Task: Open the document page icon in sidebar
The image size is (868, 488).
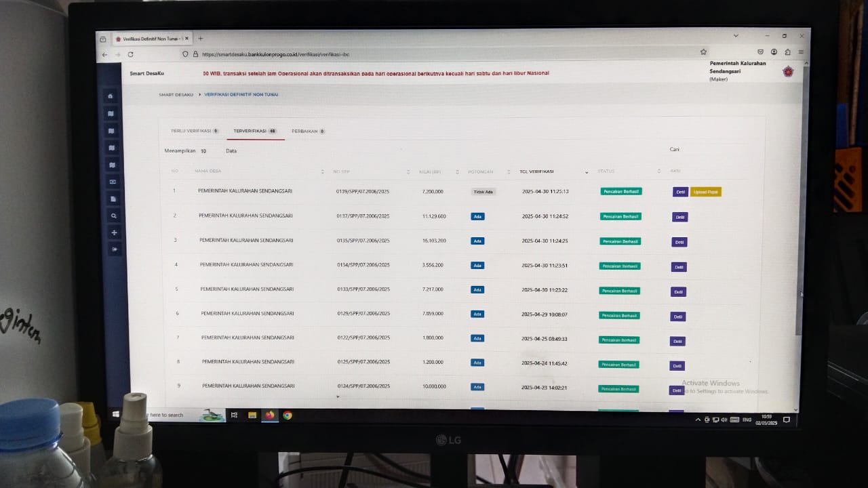Action: pyautogui.click(x=113, y=199)
